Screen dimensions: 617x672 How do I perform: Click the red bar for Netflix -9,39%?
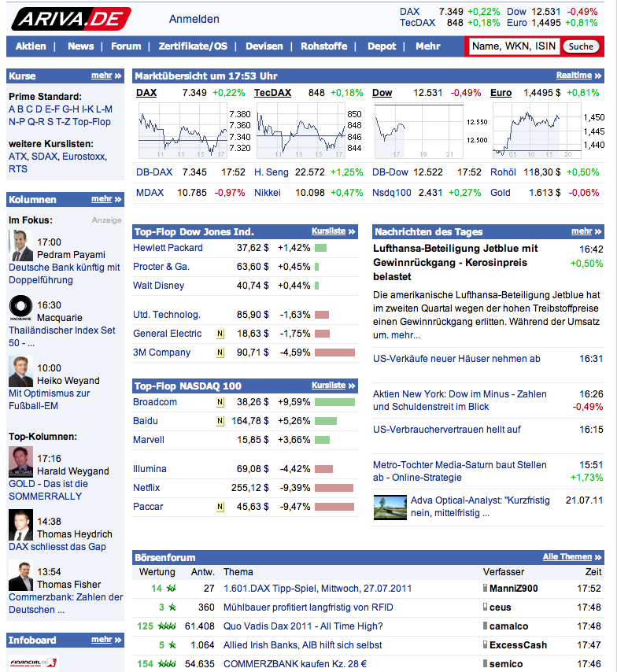coord(334,488)
